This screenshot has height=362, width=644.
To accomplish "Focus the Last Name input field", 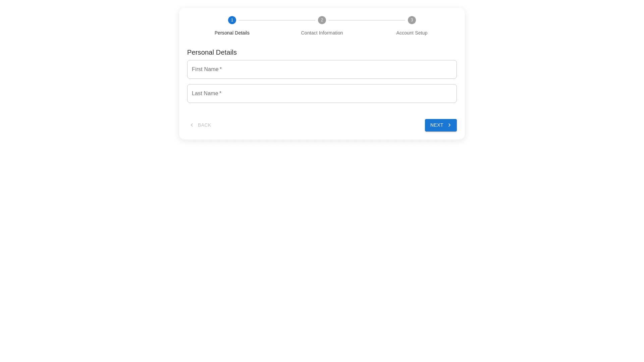I will (322, 94).
